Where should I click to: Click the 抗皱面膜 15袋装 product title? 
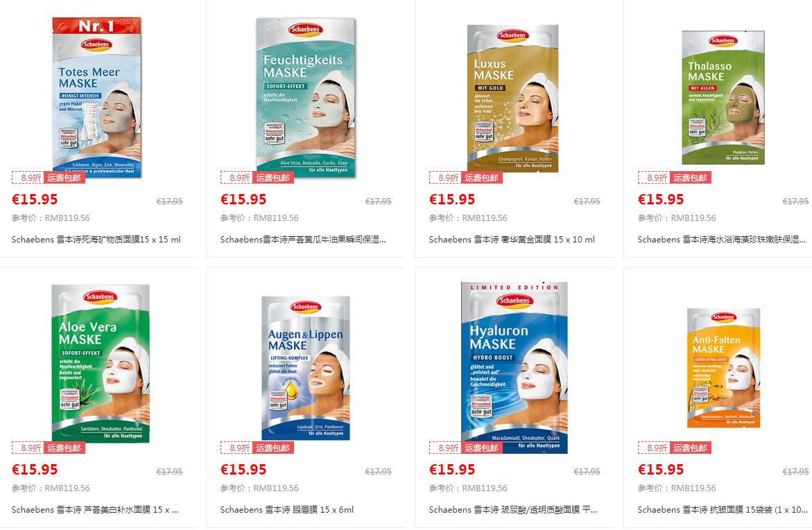(723, 510)
